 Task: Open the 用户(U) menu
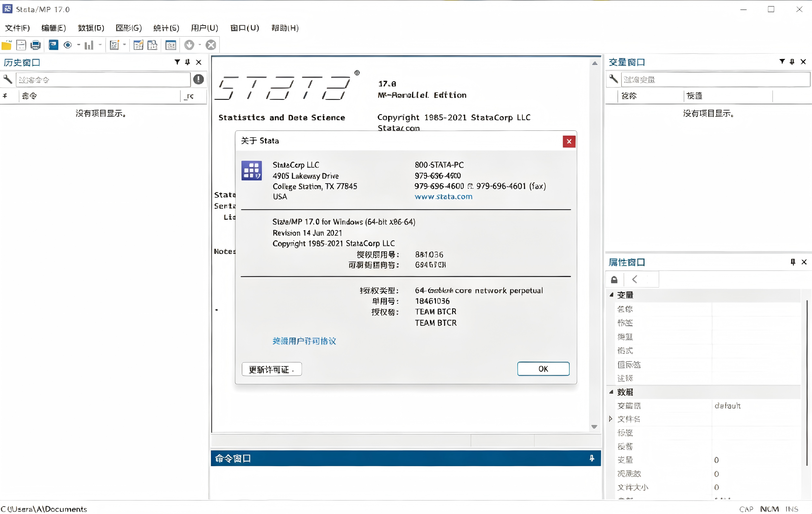pos(205,28)
